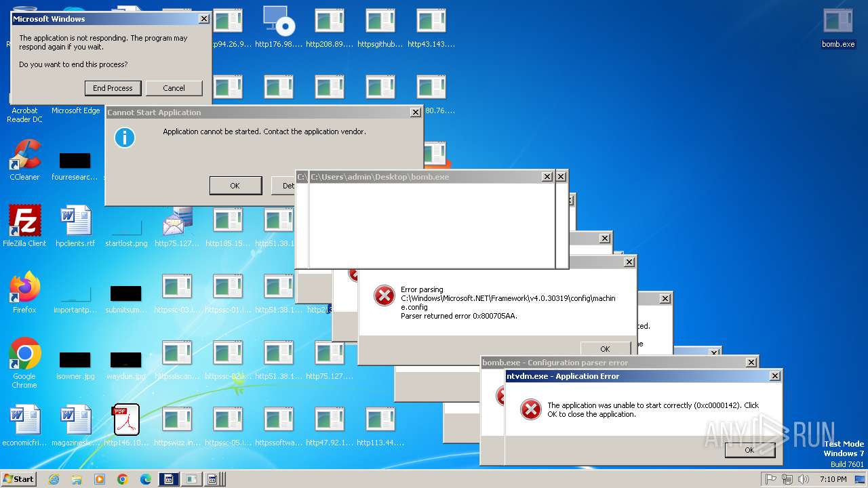Select the startlost.png image file
The height and width of the screenshot is (488, 868).
click(x=126, y=232)
